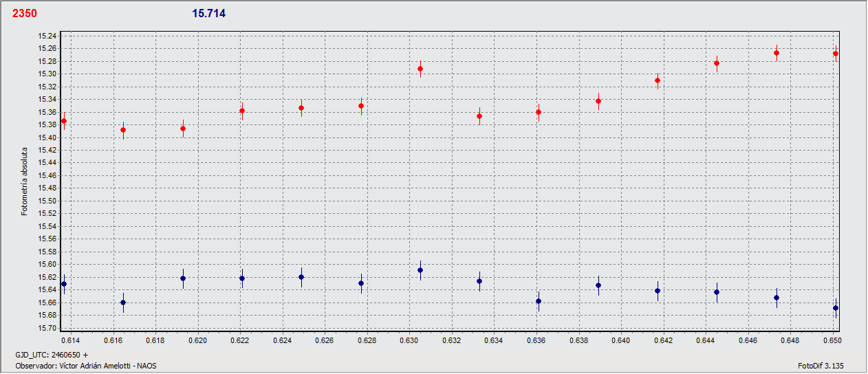The height and width of the screenshot is (374, 868).
Task: Click the "15.40" y-axis tick label
Action: (48, 137)
